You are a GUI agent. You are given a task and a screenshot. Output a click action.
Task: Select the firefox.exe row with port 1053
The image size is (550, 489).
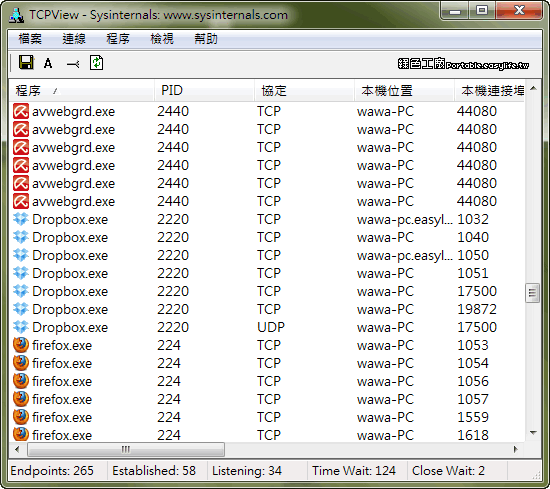click(x=268, y=346)
